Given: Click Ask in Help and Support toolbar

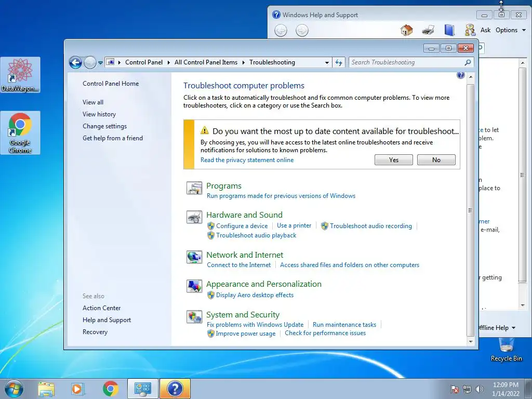Looking at the screenshot, I should point(485,30).
